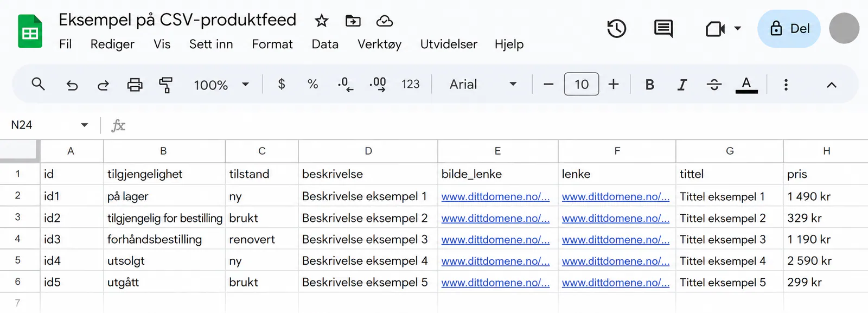868x313 pixels.
Task: Click the move to folder icon
Action: coord(353,21)
